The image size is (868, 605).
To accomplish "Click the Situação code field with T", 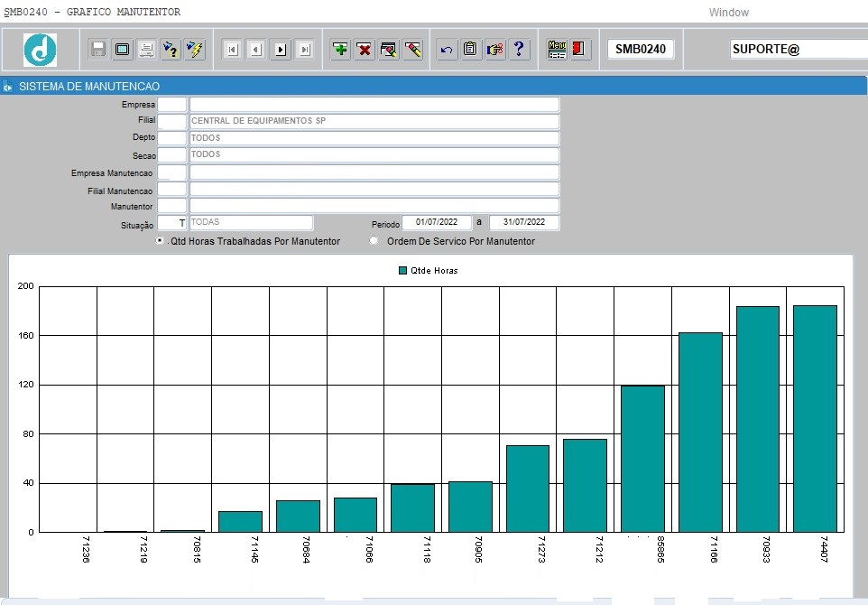I will 172,223.
